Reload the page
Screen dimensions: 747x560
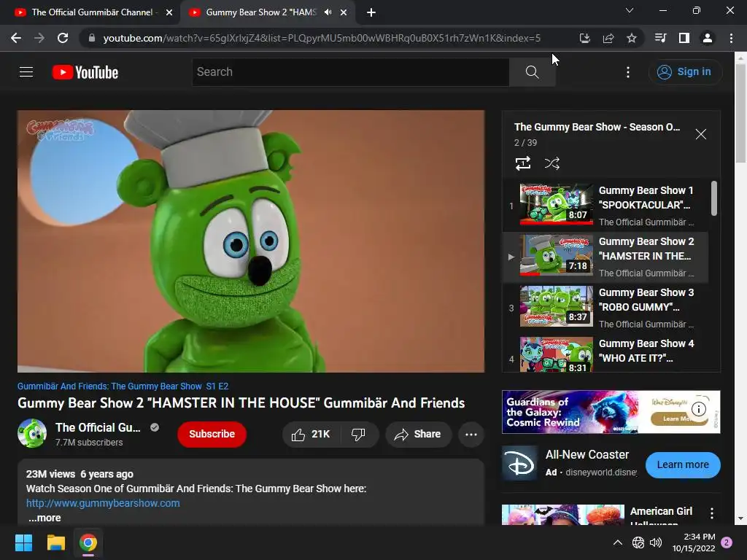(63, 38)
